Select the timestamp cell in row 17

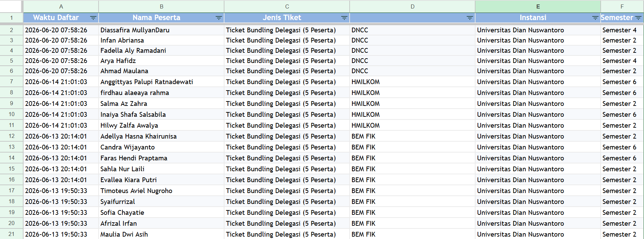(x=61, y=191)
